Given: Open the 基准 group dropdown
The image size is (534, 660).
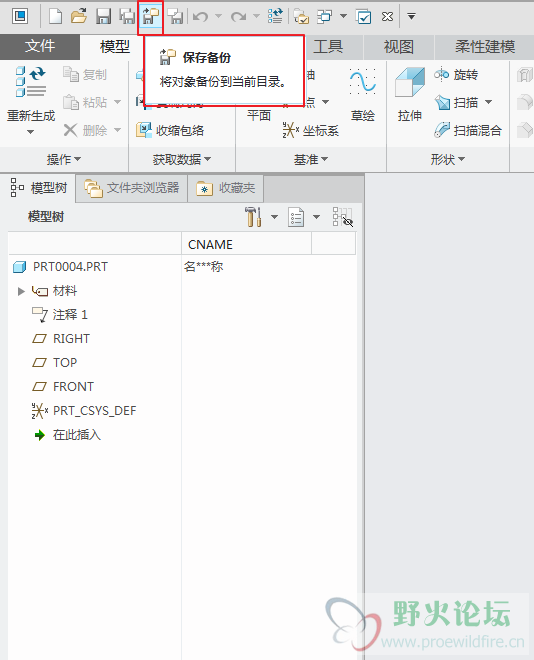Looking at the screenshot, I should click(311, 159).
